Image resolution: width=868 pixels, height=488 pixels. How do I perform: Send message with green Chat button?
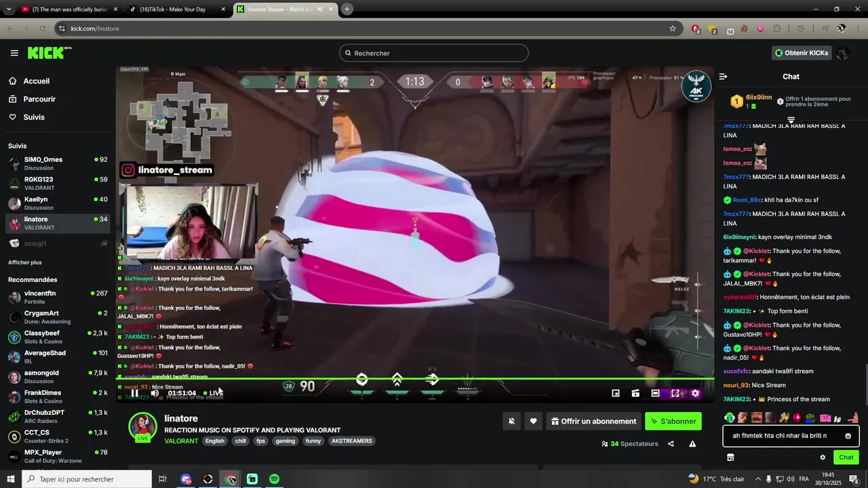[x=846, y=457]
